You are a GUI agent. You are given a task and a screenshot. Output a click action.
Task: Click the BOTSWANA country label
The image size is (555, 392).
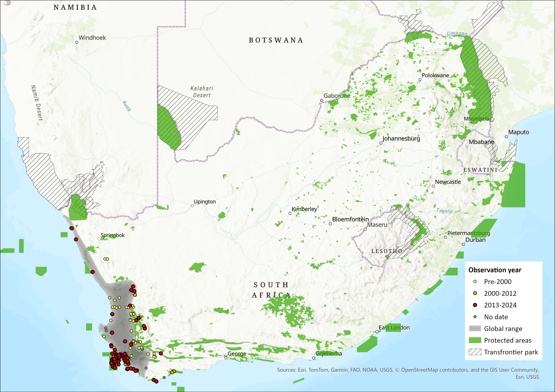tap(276, 40)
